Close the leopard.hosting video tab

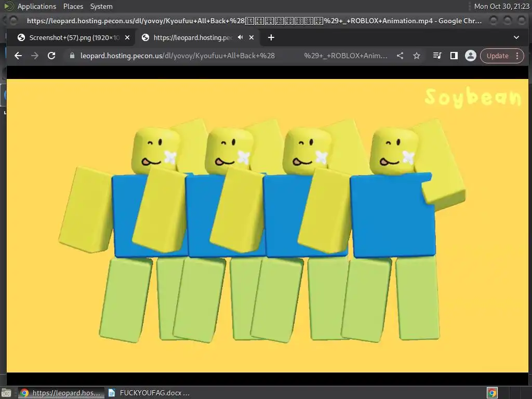coord(251,37)
